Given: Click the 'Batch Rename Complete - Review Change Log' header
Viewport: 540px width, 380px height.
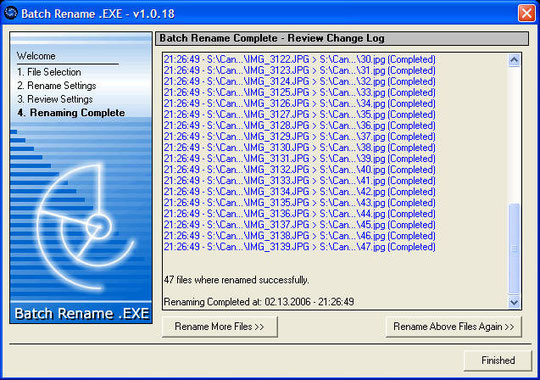Looking at the screenshot, I should tap(342, 38).
